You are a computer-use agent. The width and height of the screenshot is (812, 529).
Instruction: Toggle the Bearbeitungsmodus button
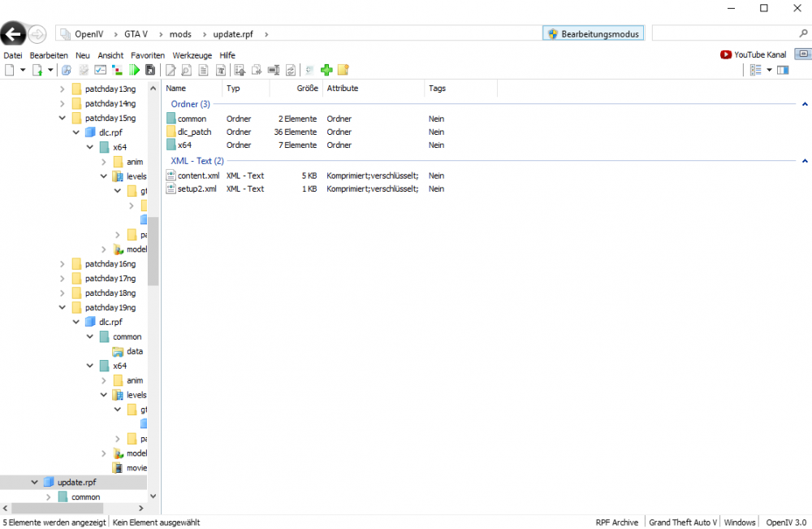click(x=593, y=33)
